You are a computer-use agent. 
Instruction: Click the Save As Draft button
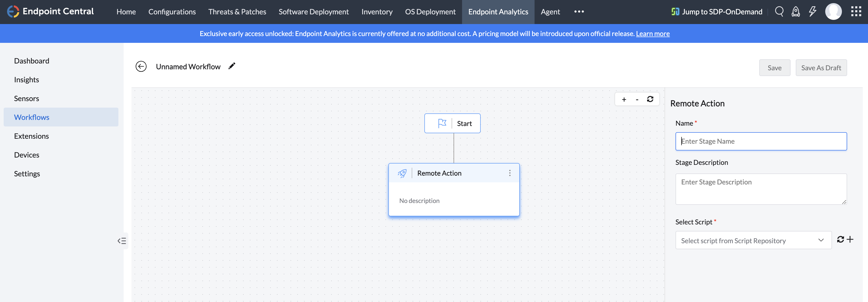(821, 68)
